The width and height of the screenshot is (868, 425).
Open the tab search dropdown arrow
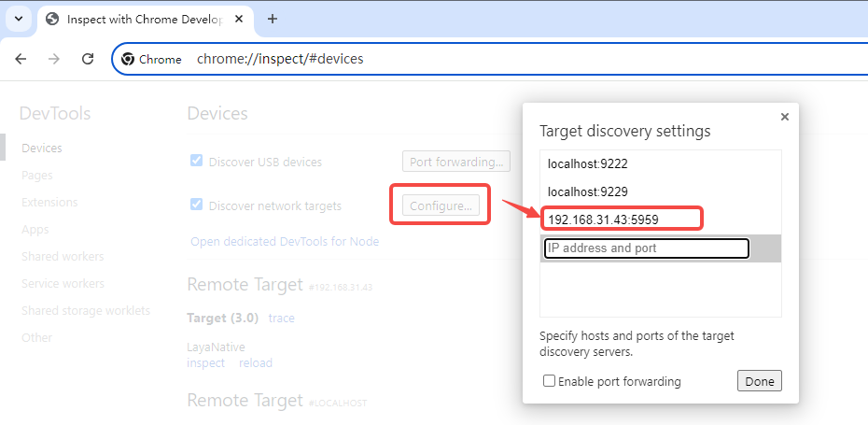pos(18,19)
